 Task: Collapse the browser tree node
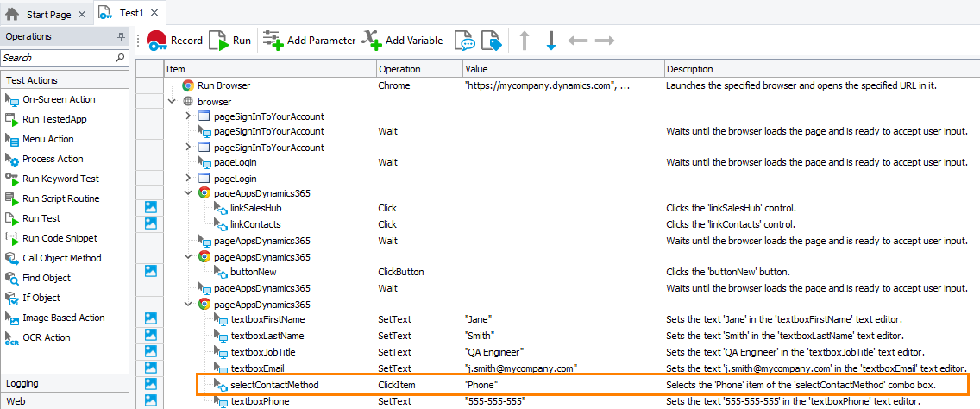click(173, 101)
